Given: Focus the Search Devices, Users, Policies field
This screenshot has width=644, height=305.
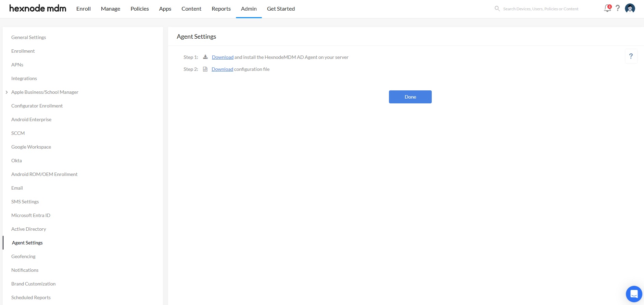Looking at the screenshot, I should click(541, 9).
